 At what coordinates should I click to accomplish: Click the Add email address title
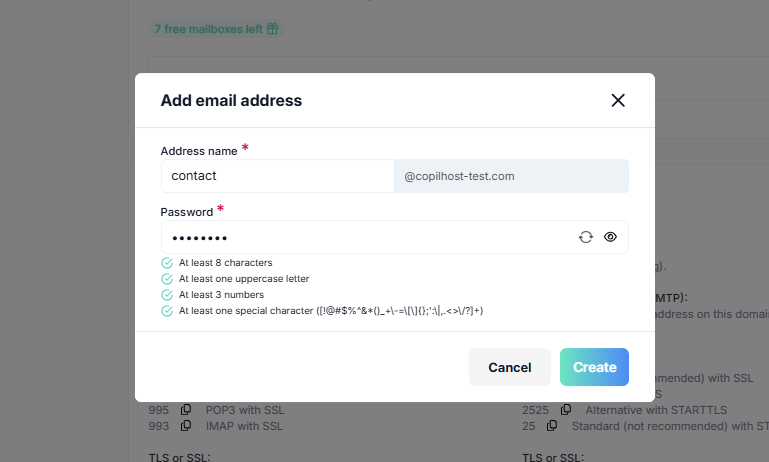(x=231, y=101)
